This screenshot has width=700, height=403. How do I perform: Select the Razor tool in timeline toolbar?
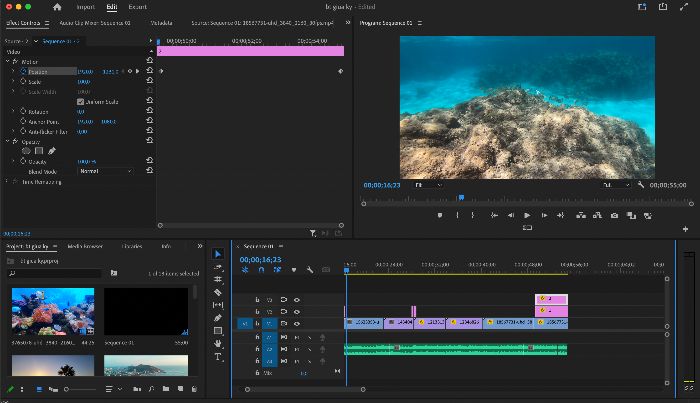point(218,292)
